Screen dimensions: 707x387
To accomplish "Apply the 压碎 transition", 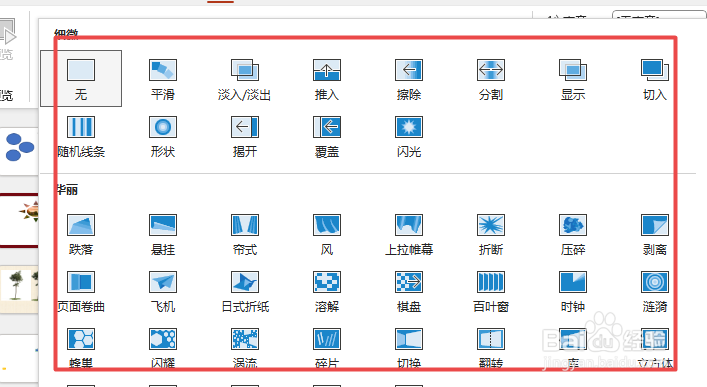I will (573, 234).
